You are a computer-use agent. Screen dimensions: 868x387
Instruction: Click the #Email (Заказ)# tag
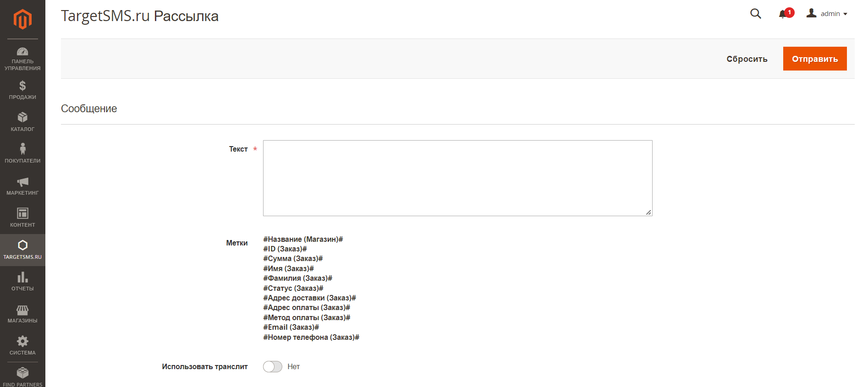[291, 327]
